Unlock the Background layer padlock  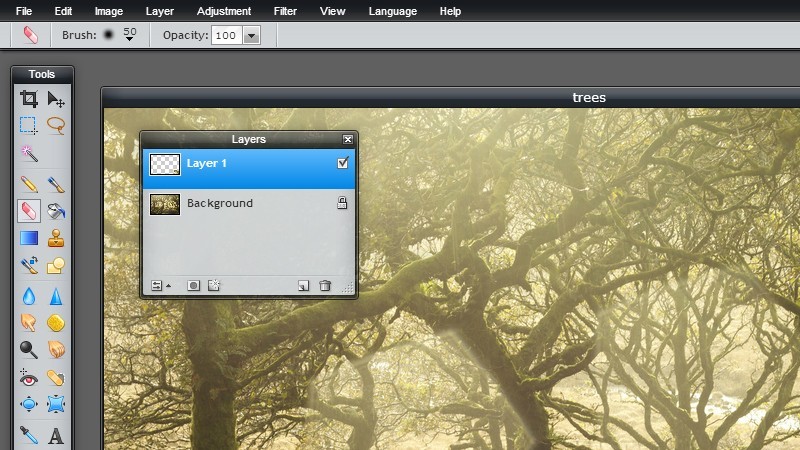343,203
